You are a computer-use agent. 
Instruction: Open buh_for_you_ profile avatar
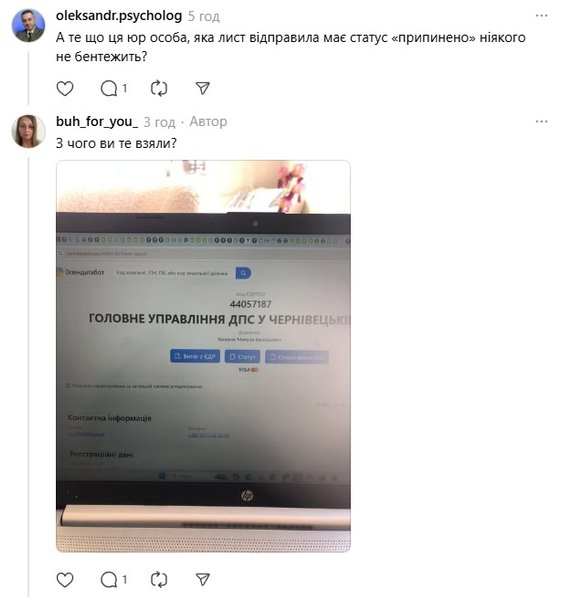tap(29, 131)
